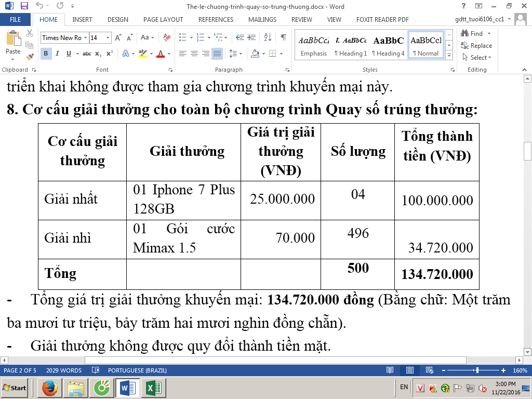
Task: Click the Redo icon in quick access
Action: tap(60, 6)
